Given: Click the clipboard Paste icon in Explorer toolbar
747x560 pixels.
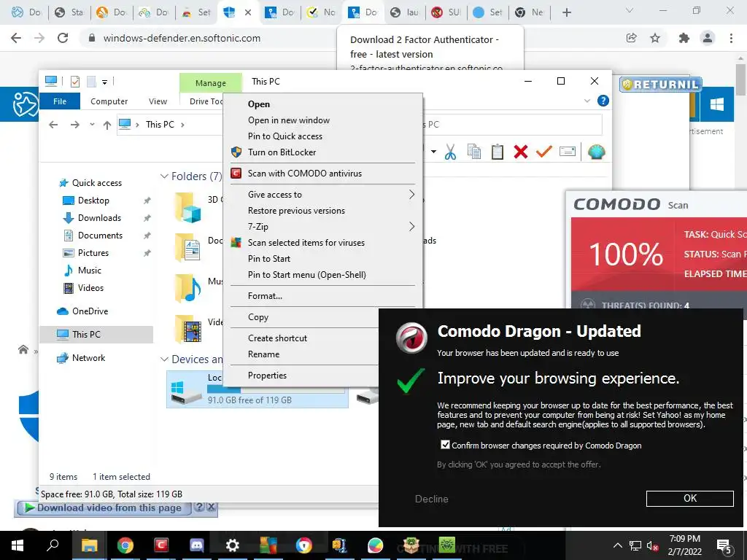Looking at the screenshot, I should click(498, 152).
